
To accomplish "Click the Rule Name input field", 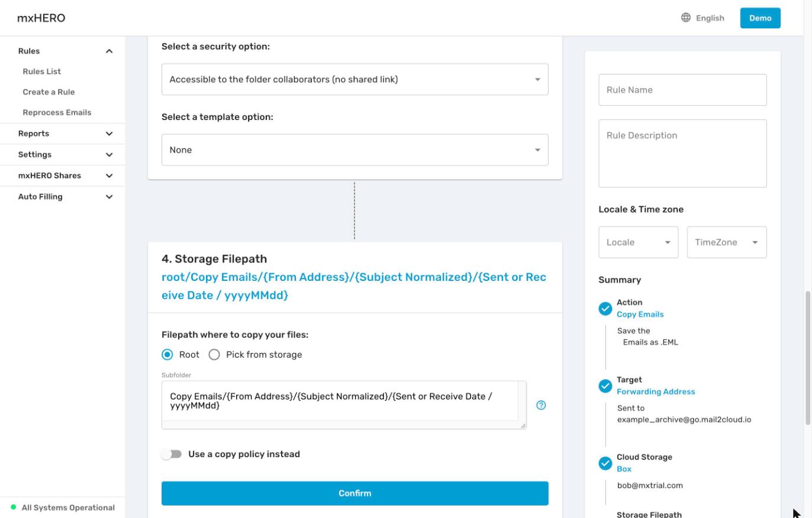I will click(682, 90).
